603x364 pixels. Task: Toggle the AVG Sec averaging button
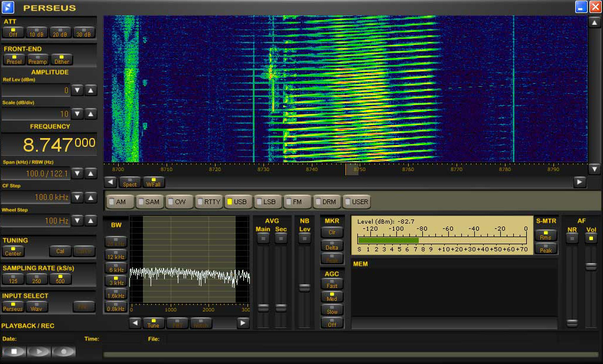coord(281,238)
